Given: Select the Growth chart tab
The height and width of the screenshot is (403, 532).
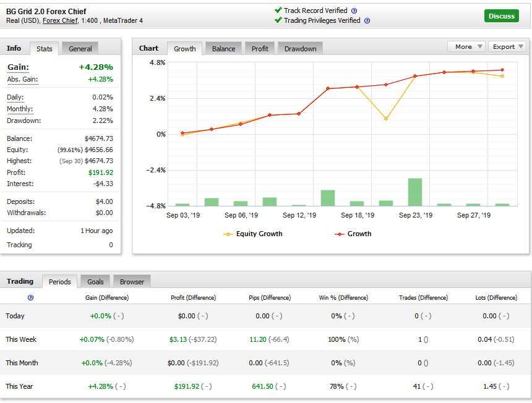Looking at the screenshot, I should click(x=184, y=48).
